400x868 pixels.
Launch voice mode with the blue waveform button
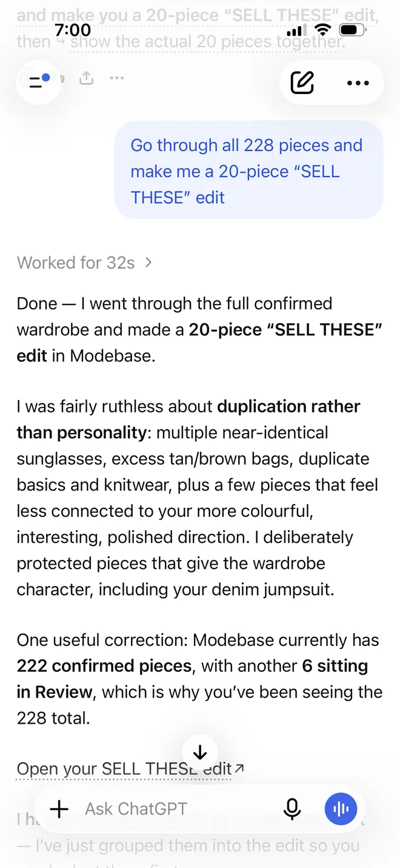tap(341, 809)
